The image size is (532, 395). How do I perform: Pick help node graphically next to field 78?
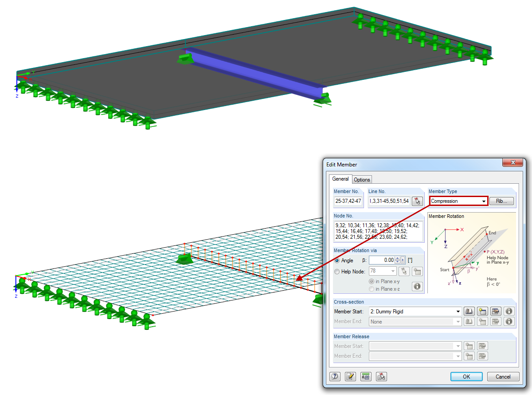pyautogui.click(x=403, y=272)
